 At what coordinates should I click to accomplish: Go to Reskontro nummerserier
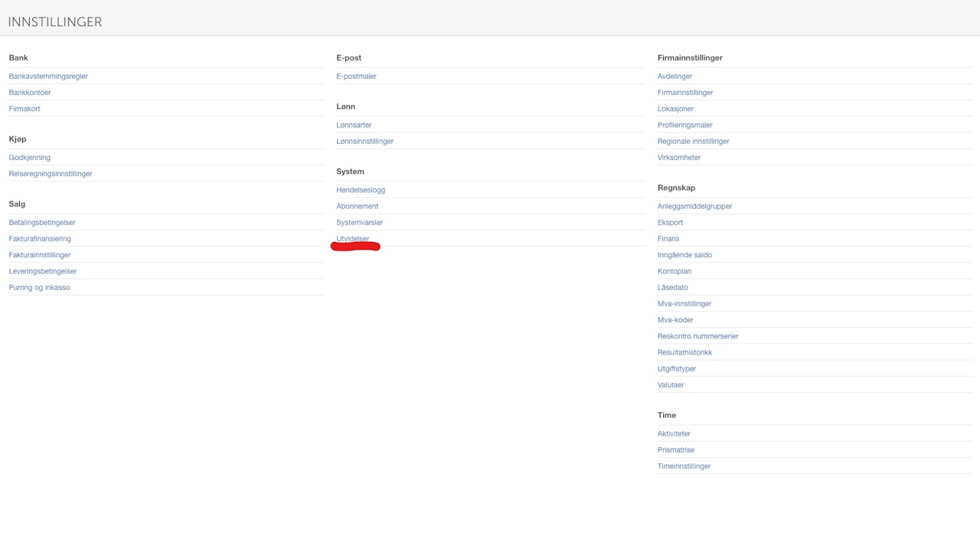coord(698,336)
